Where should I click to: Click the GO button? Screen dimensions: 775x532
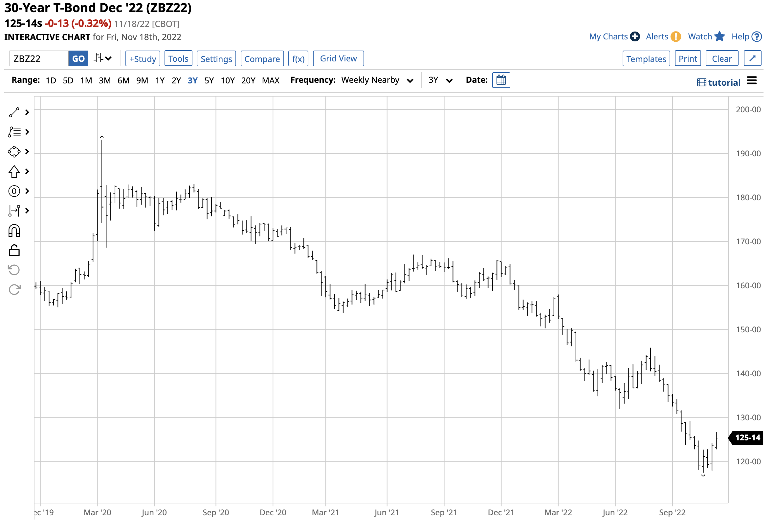coord(78,59)
